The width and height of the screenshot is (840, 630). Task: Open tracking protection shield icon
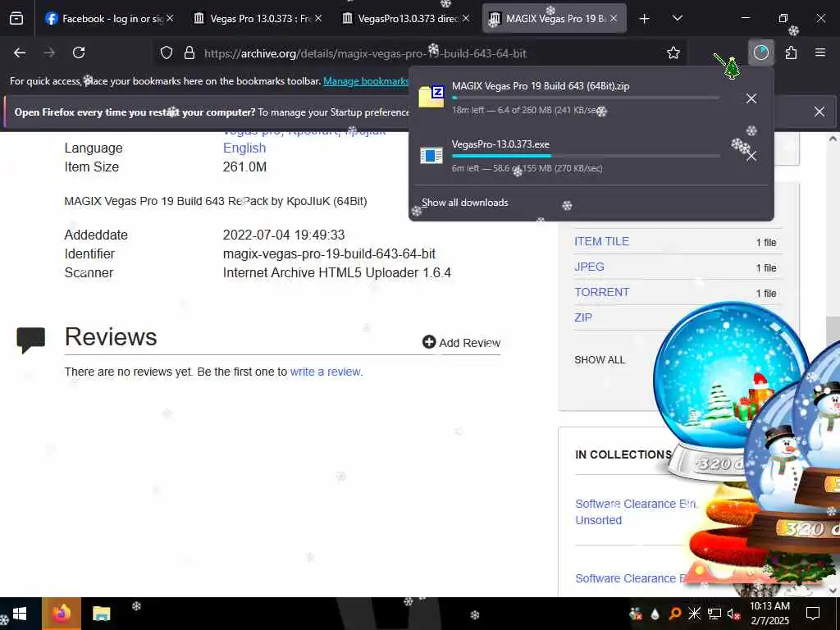167,53
